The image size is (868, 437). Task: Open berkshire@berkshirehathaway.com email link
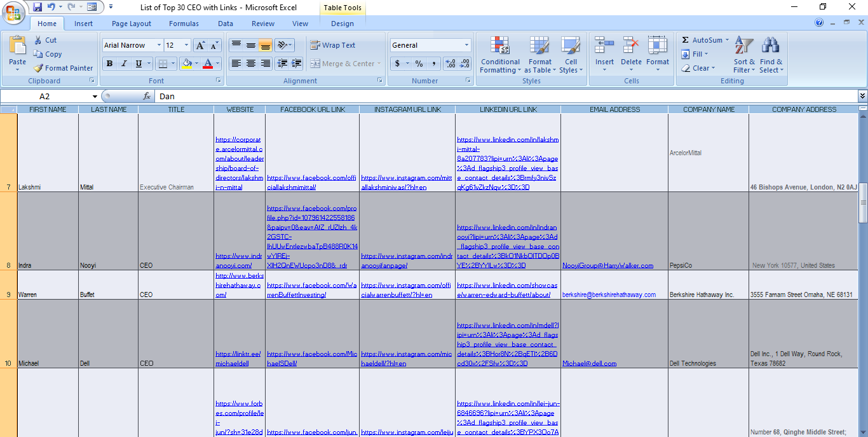[609, 295]
